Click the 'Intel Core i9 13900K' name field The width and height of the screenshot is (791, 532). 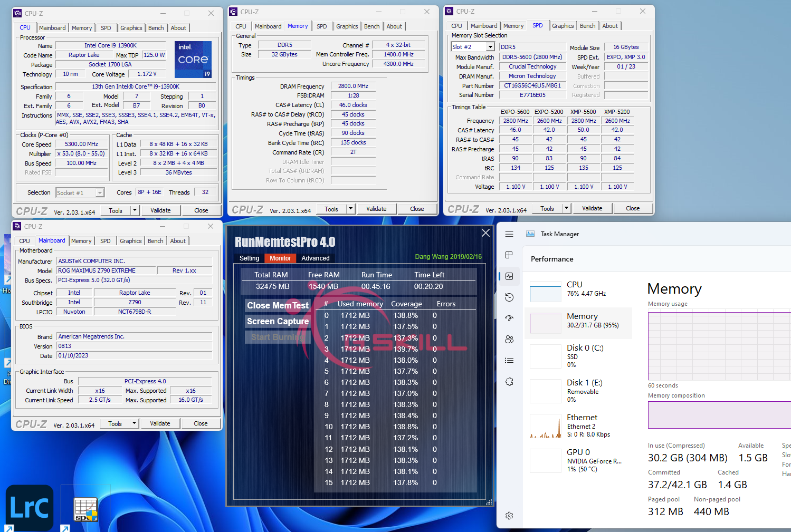click(x=110, y=45)
